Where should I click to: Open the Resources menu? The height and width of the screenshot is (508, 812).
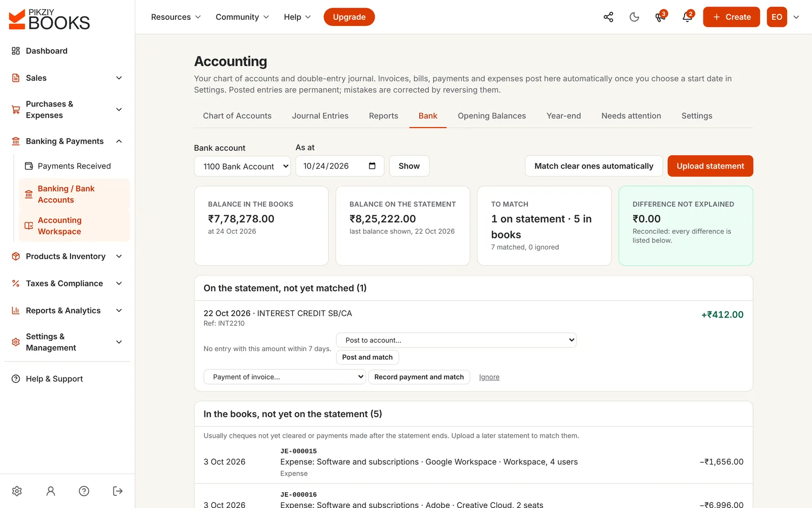[176, 17]
